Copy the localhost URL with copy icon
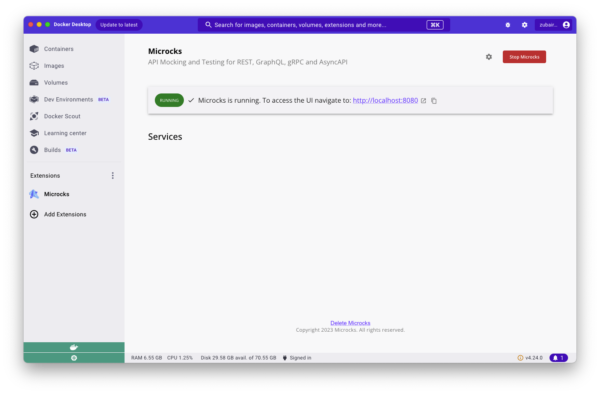The image size is (600, 394). [x=434, y=101]
